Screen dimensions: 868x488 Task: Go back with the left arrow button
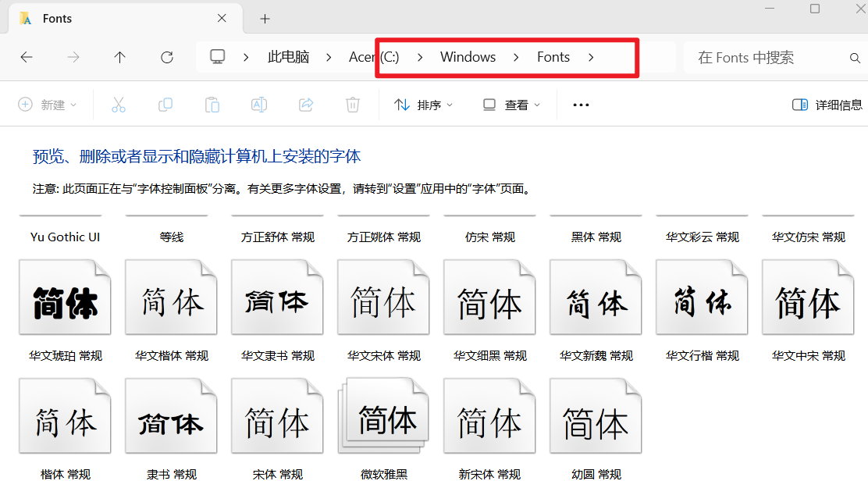coord(27,57)
